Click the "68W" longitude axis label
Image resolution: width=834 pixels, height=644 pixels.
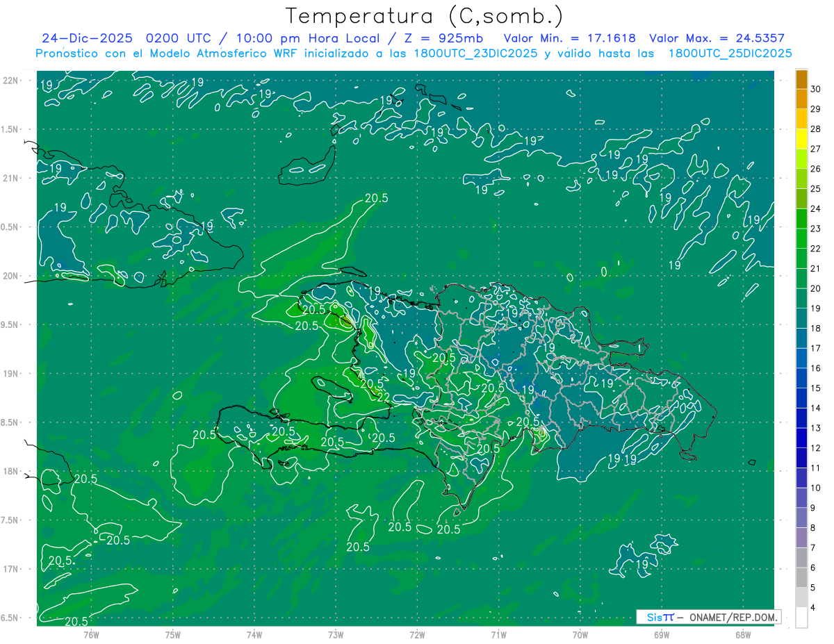point(742,634)
